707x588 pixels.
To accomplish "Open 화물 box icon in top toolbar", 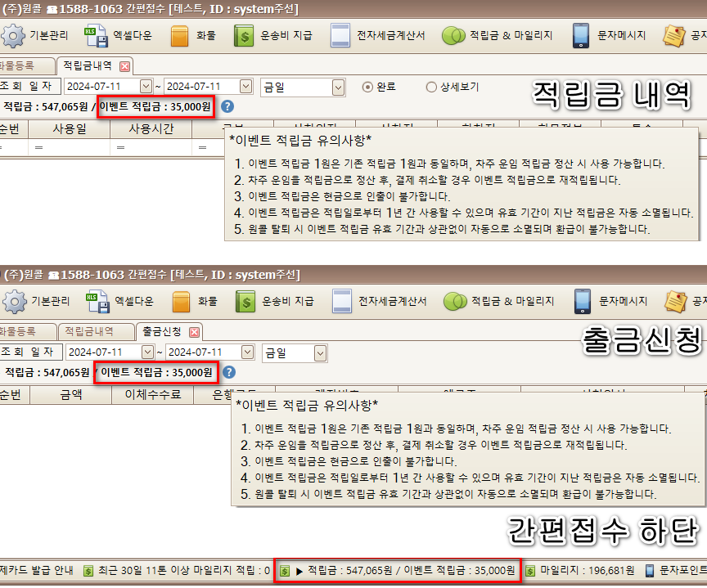I will pos(180,36).
